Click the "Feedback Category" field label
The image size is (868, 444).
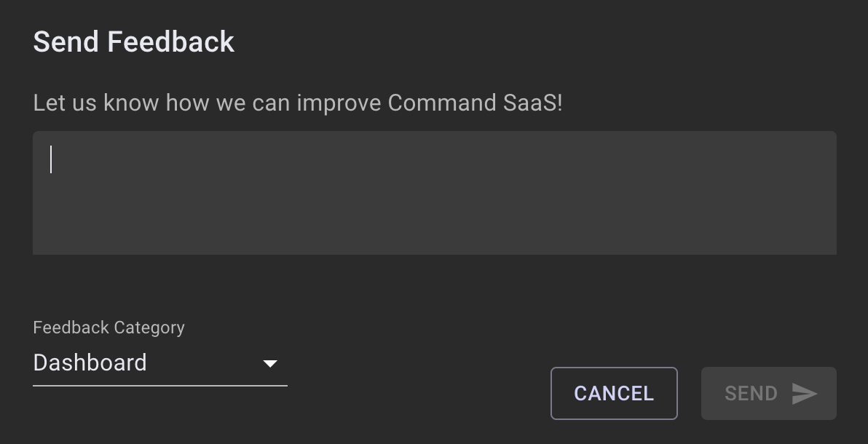point(108,328)
